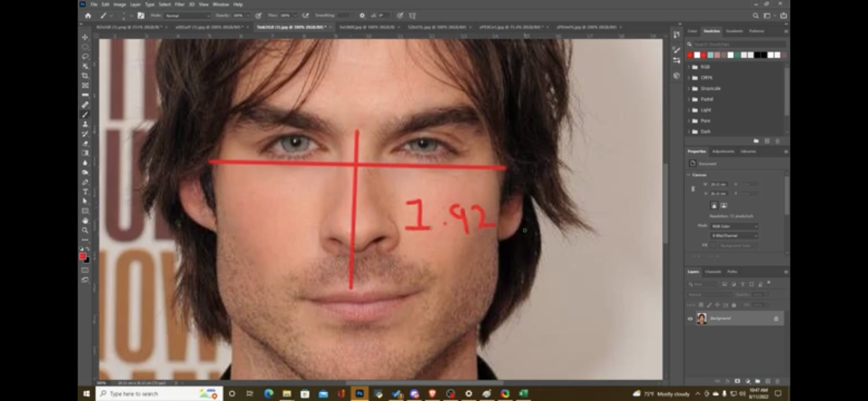Set canvas orientation to landscape
The image size is (868, 401).
(x=724, y=206)
